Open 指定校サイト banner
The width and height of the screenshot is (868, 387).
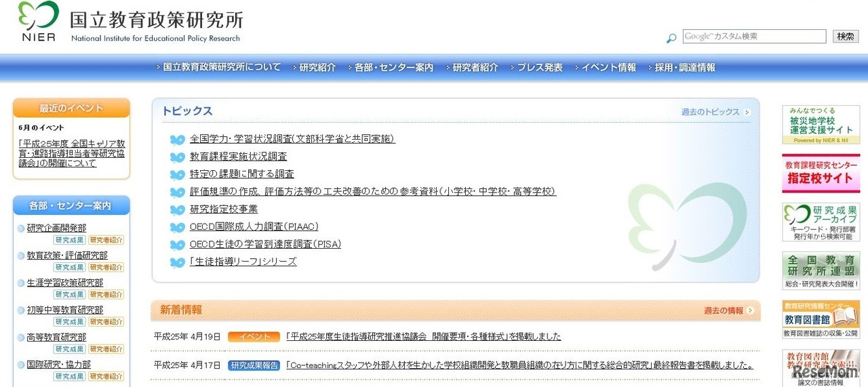coord(821,174)
